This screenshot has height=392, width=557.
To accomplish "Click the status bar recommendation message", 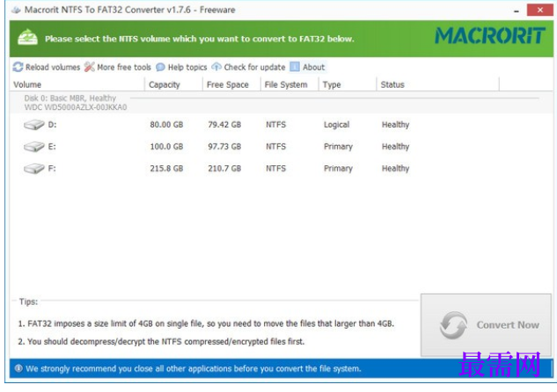I will click(x=194, y=369).
